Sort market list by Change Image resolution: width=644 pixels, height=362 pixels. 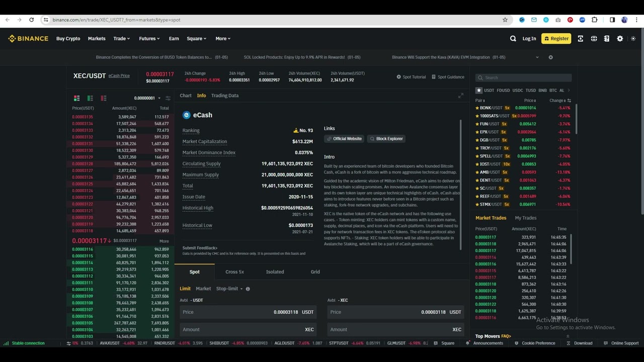point(557,101)
